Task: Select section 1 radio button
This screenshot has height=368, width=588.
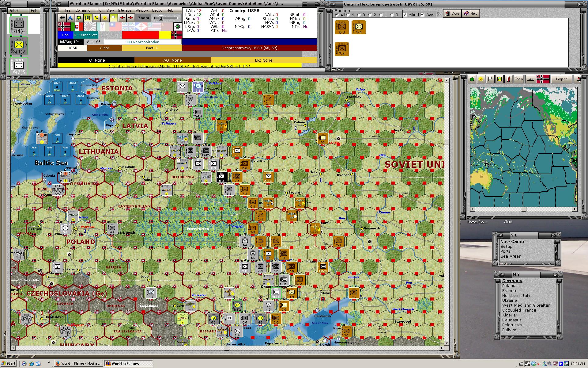Action: pos(381,15)
